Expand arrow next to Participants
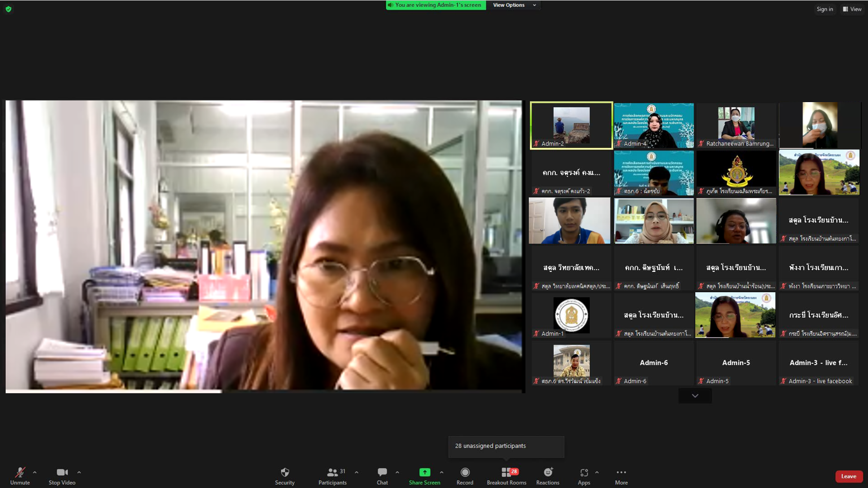The image size is (868, 488). pyautogui.click(x=357, y=472)
